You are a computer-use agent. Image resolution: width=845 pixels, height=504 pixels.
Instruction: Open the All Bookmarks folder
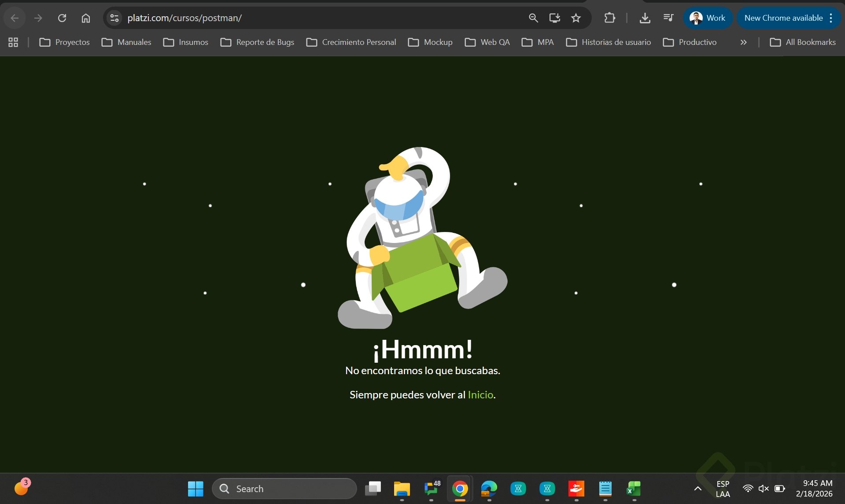[802, 42]
